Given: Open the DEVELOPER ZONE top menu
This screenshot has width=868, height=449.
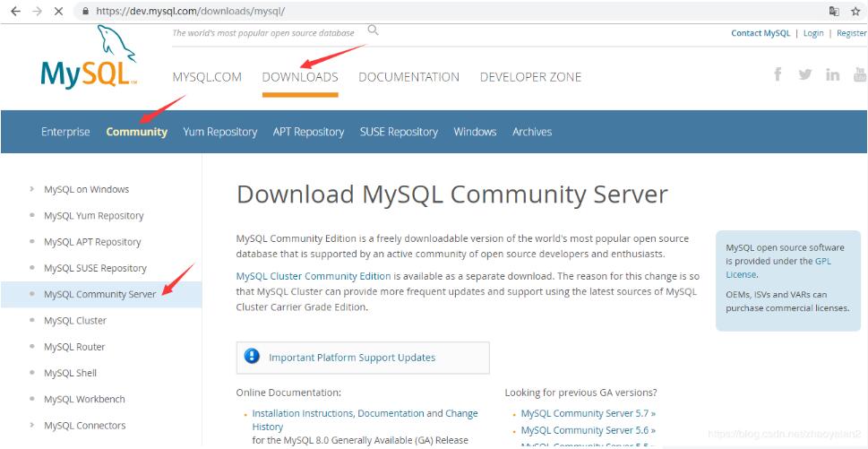Looking at the screenshot, I should [x=530, y=77].
